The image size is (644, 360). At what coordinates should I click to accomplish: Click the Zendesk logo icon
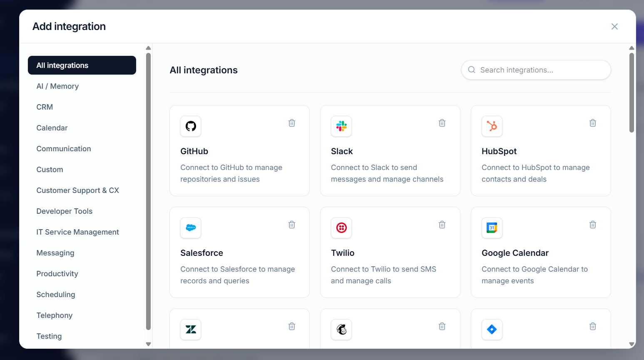[191, 330]
